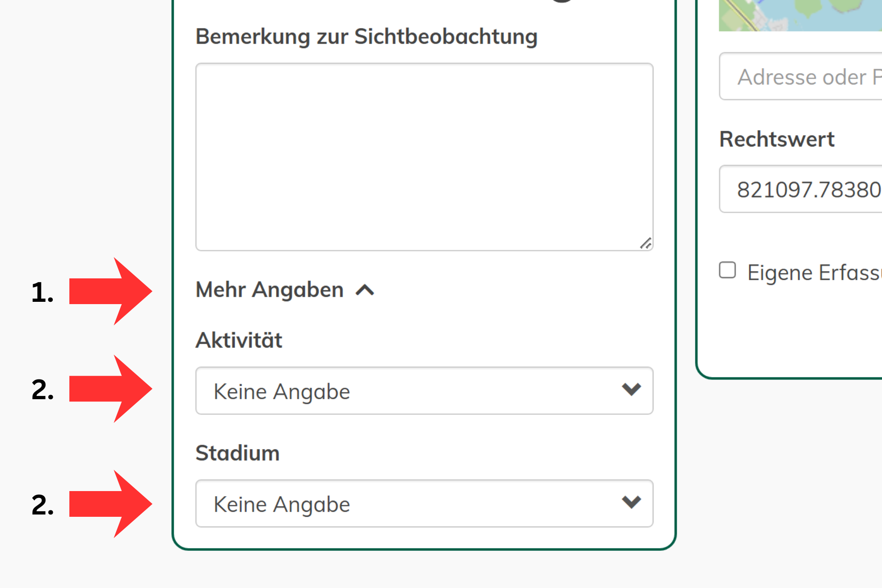The width and height of the screenshot is (882, 588).
Task: Click the Stadium field label
Action: tap(237, 453)
